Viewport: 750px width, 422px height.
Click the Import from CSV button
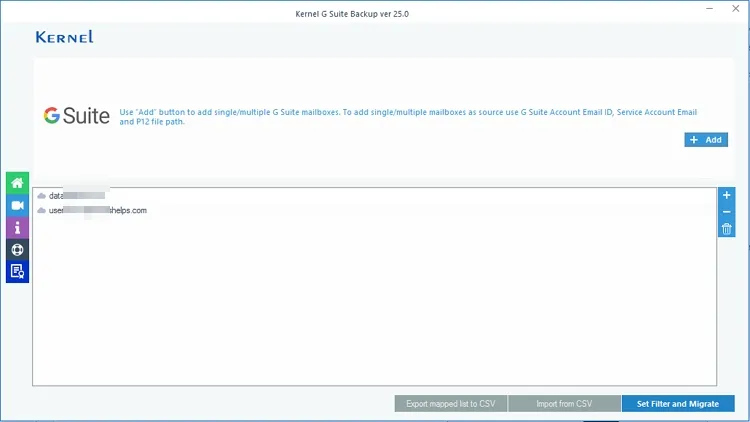tap(564, 404)
